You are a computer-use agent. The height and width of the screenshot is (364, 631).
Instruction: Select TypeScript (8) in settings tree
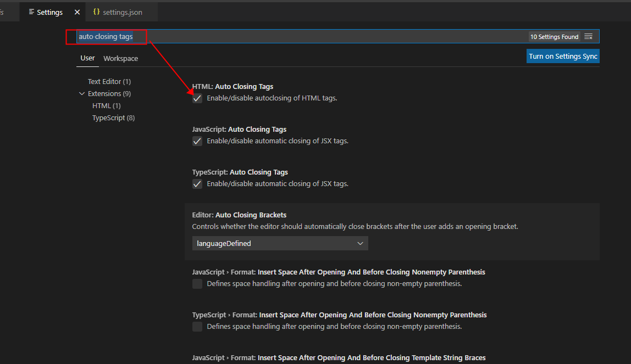113,117
